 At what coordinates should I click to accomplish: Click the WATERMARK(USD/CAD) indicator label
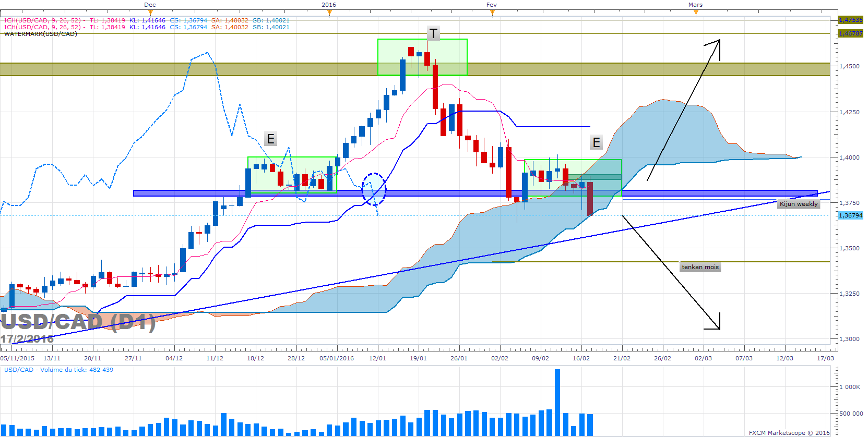[41, 34]
